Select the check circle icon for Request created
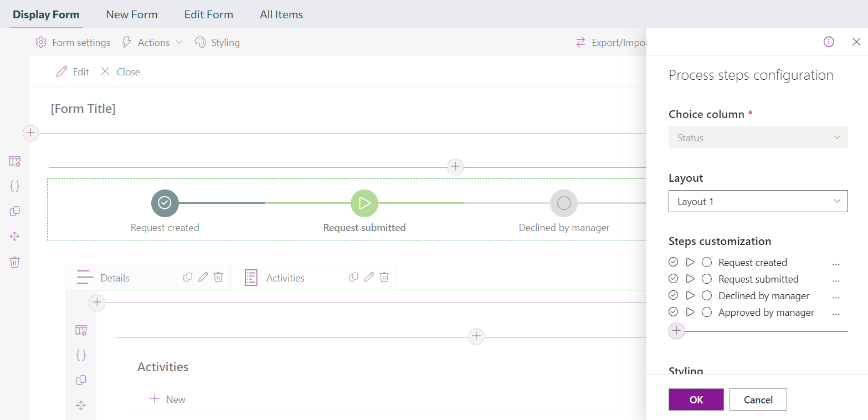868x420 pixels. (673, 262)
